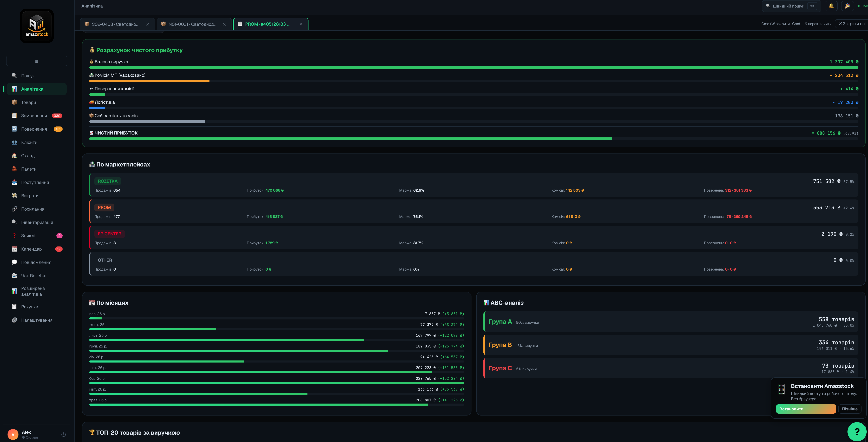Viewport: 868px width, 442px height.
Task: Open notifications bell icon
Action: point(831,6)
